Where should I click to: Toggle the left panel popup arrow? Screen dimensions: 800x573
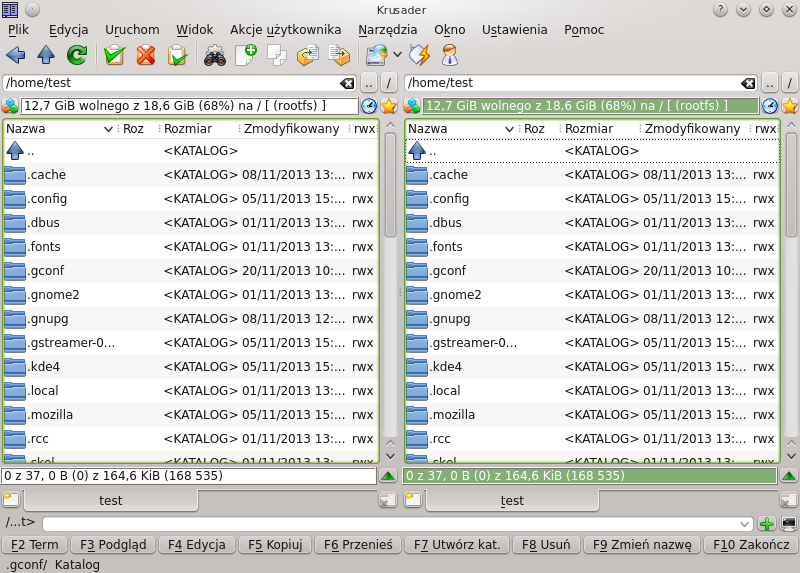(x=388, y=477)
